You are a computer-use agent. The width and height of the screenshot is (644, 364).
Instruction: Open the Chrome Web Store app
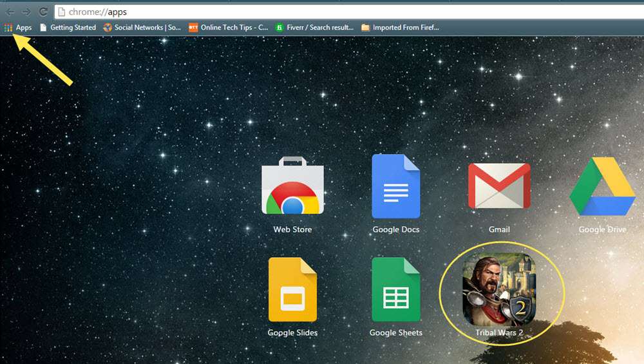tap(292, 187)
